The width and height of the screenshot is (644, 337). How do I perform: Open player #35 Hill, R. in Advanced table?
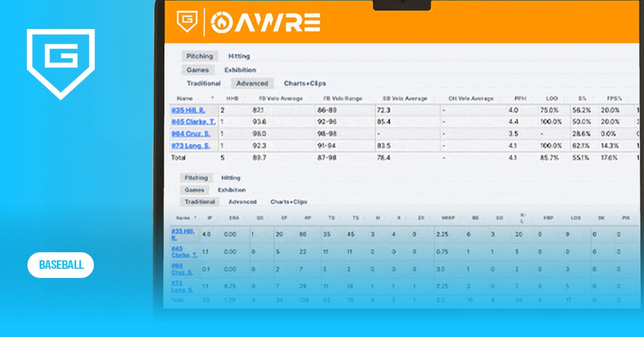point(188,110)
